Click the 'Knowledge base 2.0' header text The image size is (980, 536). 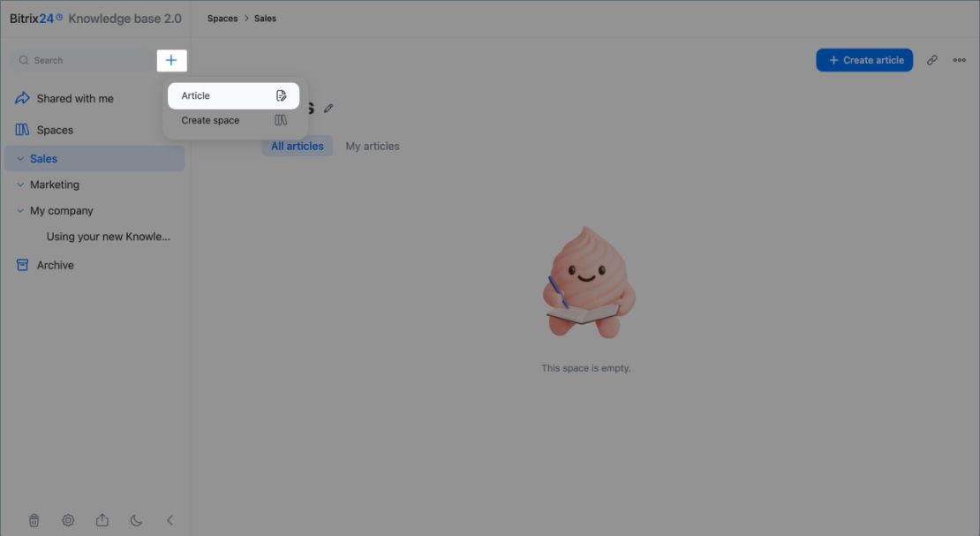(x=125, y=19)
